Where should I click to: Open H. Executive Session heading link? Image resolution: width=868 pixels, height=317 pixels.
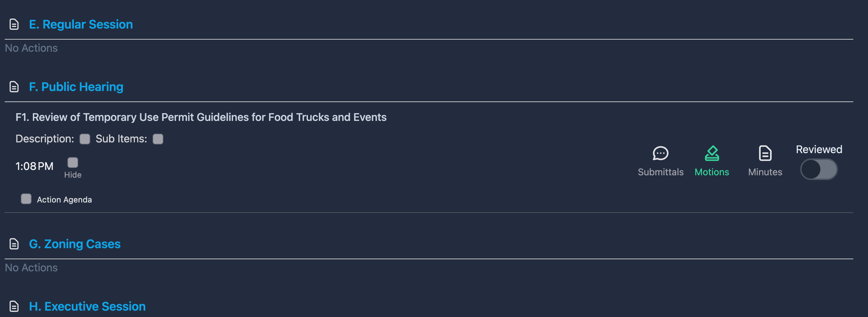coord(87,306)
